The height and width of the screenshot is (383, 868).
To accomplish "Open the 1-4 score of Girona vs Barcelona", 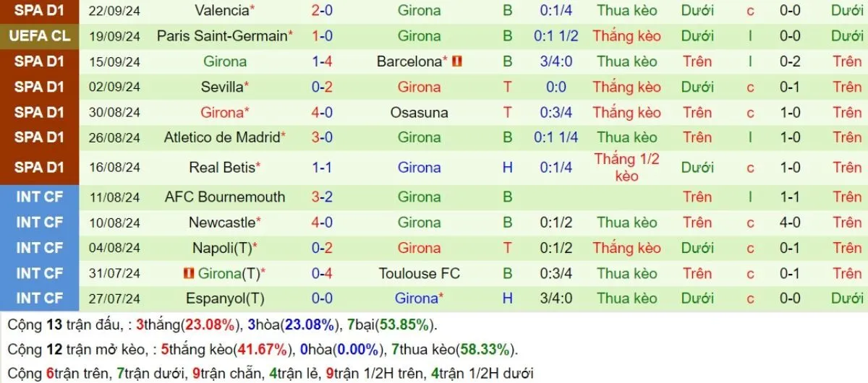I will [x=322, y=61].
